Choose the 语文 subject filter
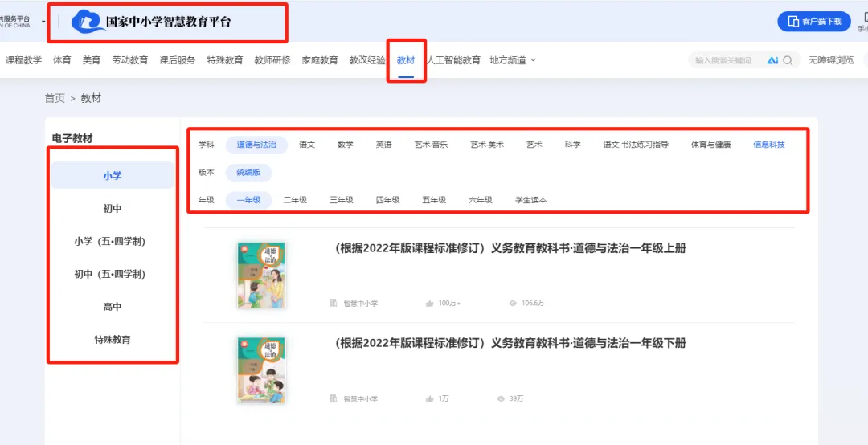The image size is (868, 445). [307, 145]
